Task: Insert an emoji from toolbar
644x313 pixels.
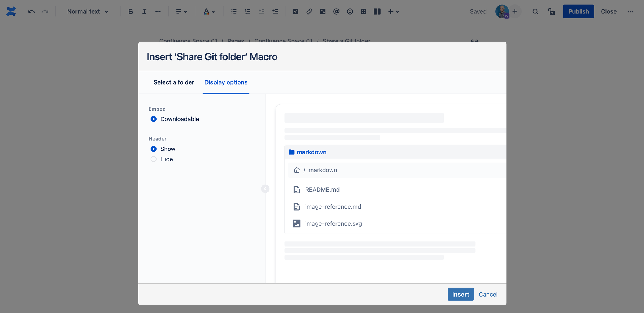Action: pyautogui.click(x=350, y=11)
